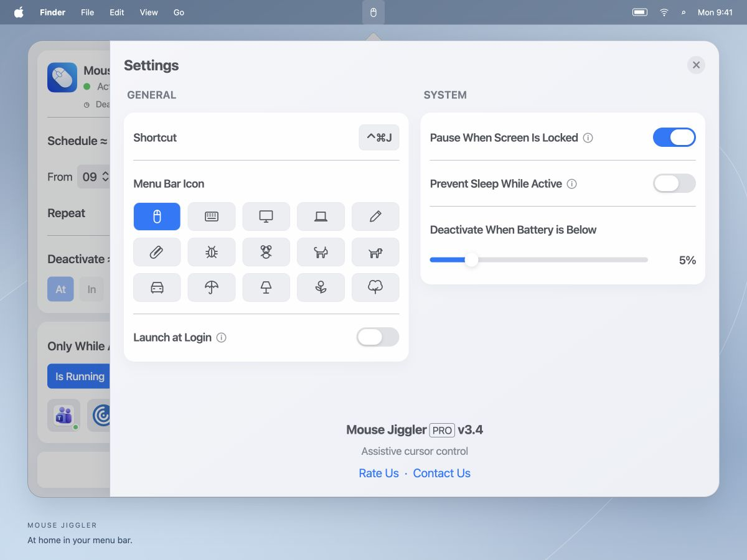
Task: Click the PRO badge next to Mouse Jiggler
Action: [x=442, y=431]
